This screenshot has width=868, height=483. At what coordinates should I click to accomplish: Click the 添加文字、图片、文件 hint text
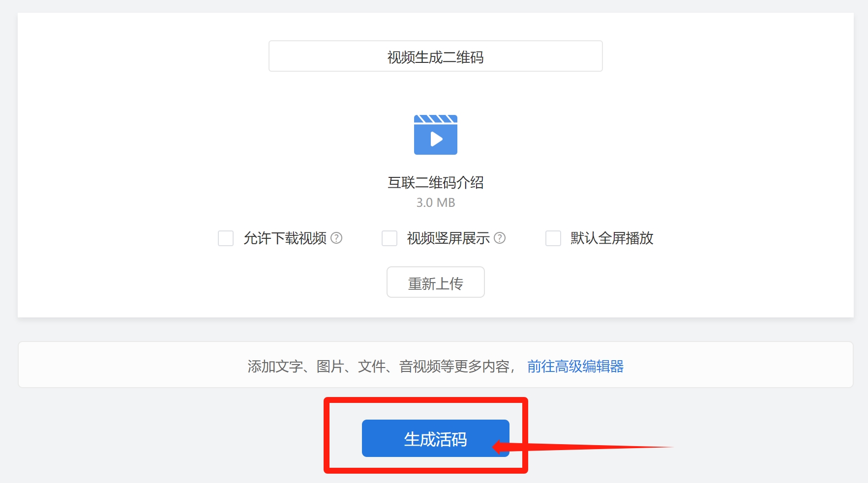pos(317,366)
